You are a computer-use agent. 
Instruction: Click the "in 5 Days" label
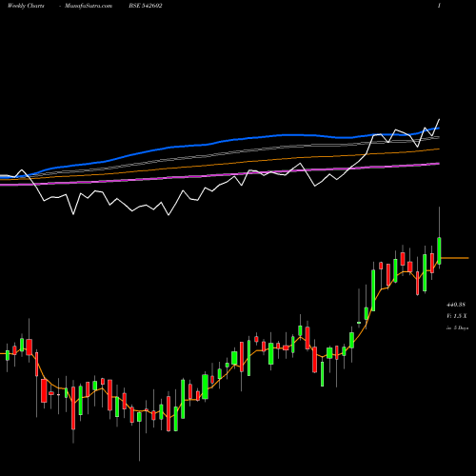click(457, 327)
